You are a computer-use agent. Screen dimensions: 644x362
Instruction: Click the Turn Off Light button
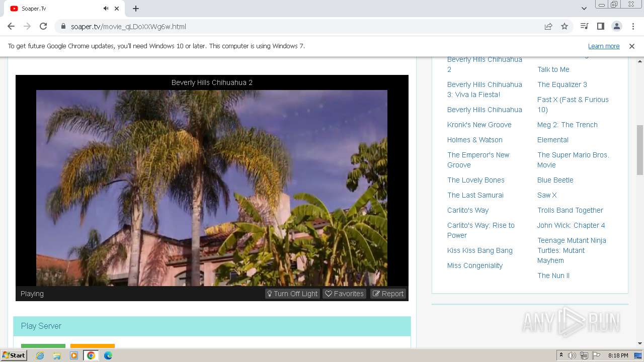[x=292, y=294]
